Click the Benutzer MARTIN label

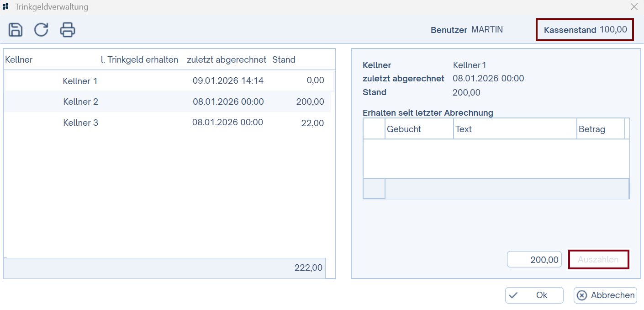tap(466, 29)
